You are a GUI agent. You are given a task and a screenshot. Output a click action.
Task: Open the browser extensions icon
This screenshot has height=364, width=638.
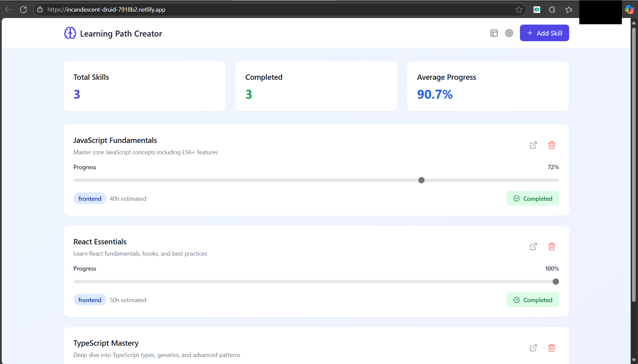pos(552,9)
